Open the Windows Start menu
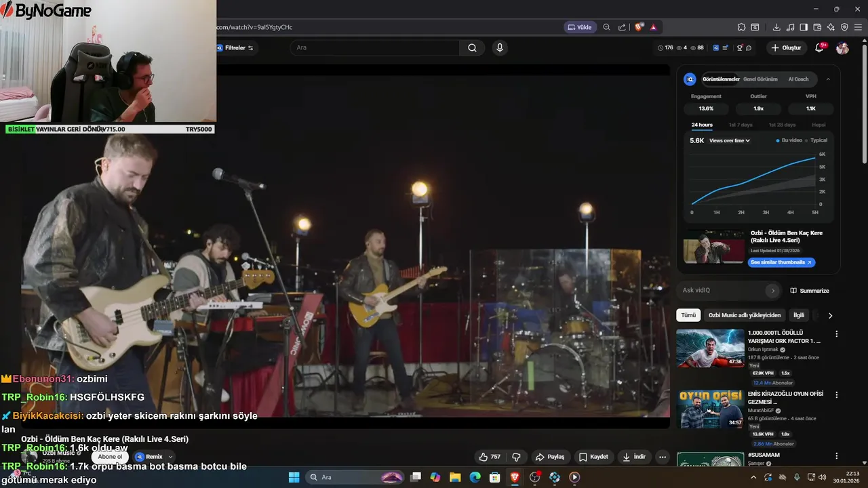The height and width of the screenshot is (488, 868). [294, 477]
